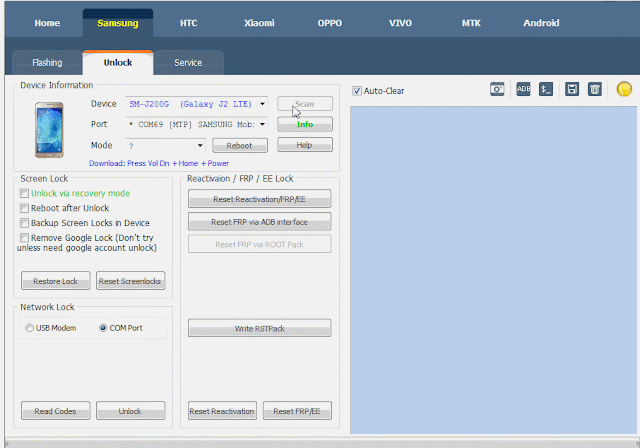
Task: Save the log with floppy icon
Action: (x=572, y=89)
